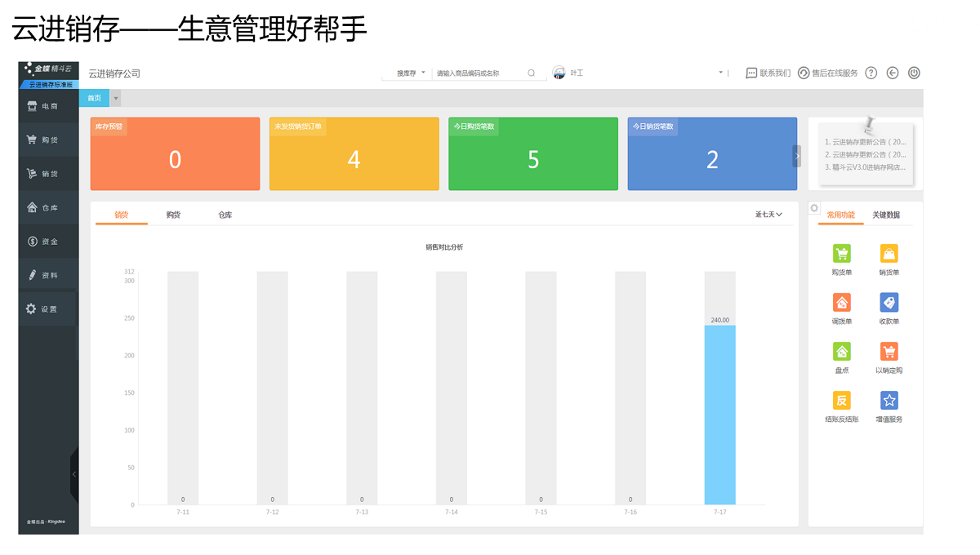980x555 pixels.
Task: Open the 销货单 sales order shortcut
Action: tap(889, 254)
